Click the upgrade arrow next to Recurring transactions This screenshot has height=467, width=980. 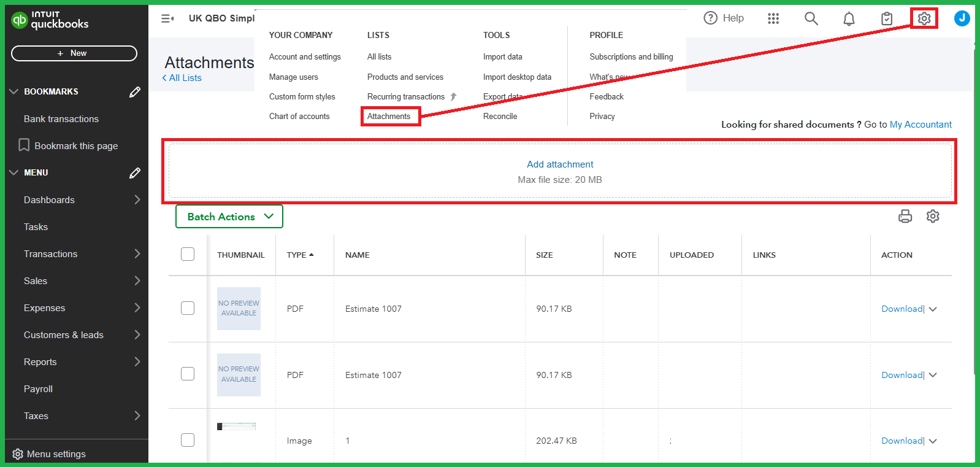[x=453, y=96]
